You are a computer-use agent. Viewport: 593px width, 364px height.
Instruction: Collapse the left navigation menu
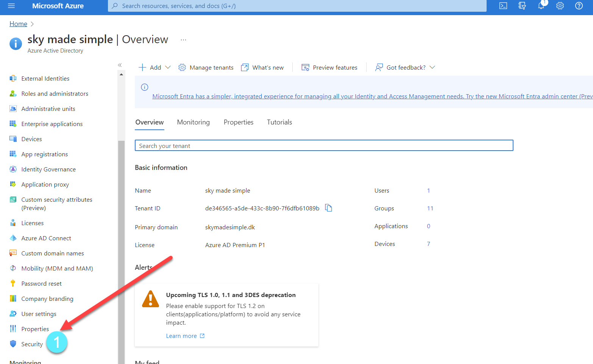120,65
